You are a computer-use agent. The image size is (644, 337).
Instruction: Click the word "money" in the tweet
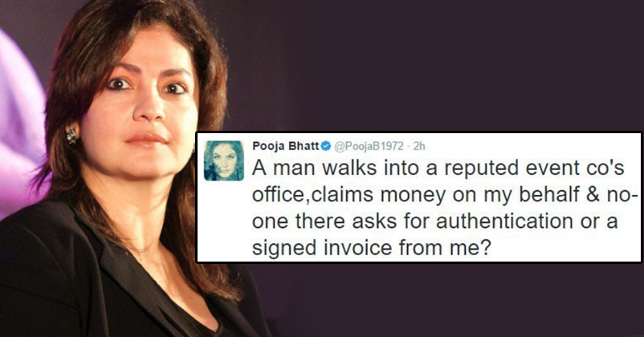pyautogui.click(x=413, y=196)
